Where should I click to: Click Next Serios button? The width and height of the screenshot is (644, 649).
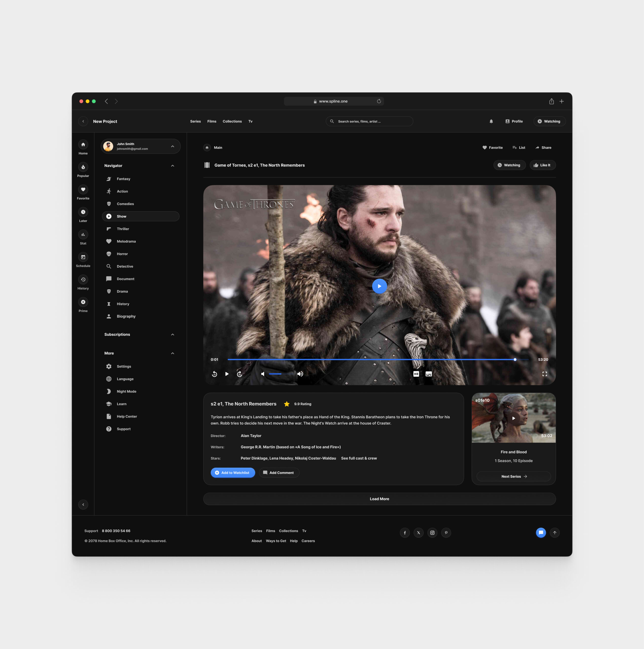(x=514, y=476)
